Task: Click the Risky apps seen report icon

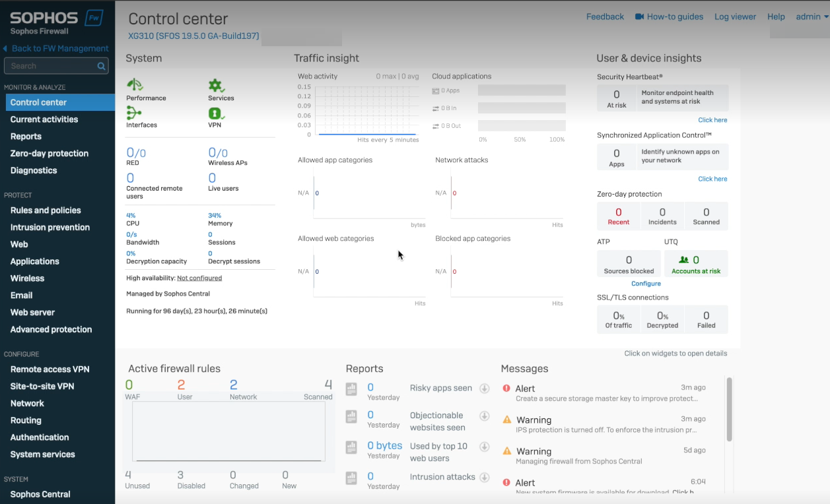Action: (352, 389)
